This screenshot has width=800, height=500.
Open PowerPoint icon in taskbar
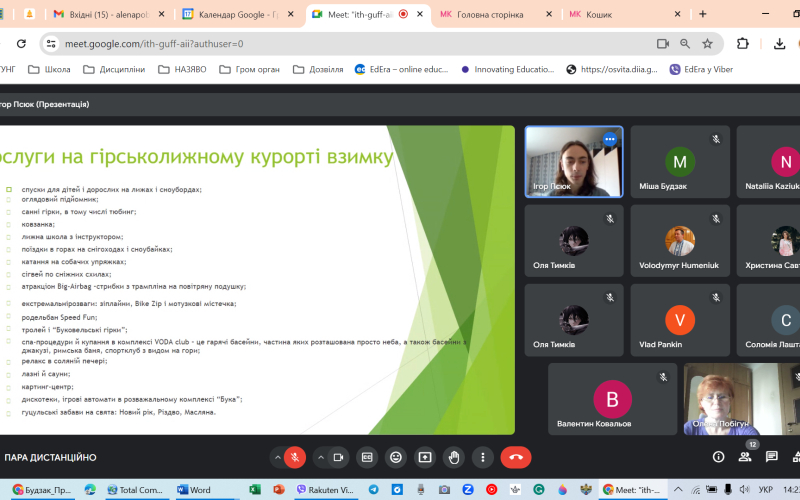279,490
